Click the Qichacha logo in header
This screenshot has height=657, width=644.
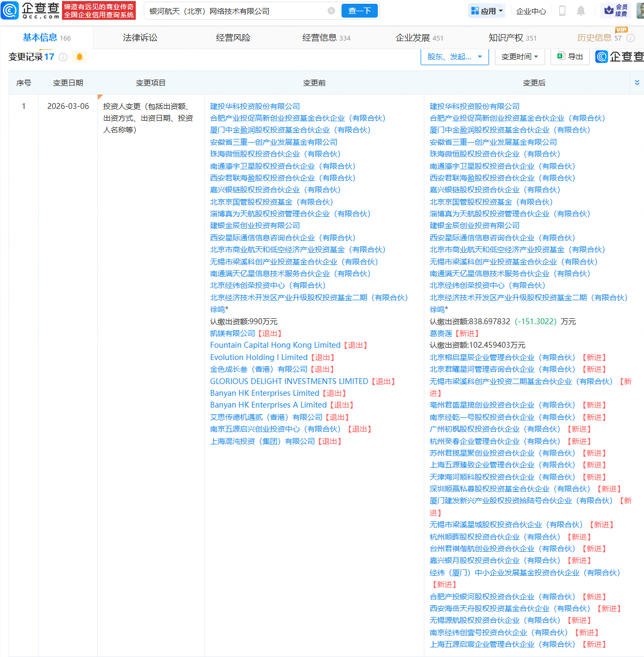coord(30,10)
